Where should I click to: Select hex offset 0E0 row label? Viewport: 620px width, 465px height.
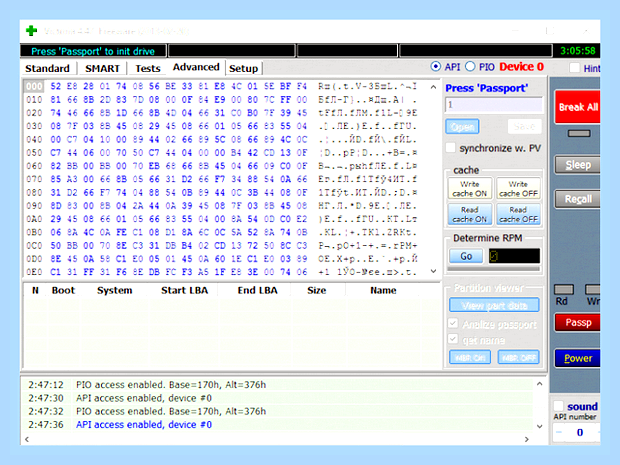pyautogui.click(x=34, y=272)
